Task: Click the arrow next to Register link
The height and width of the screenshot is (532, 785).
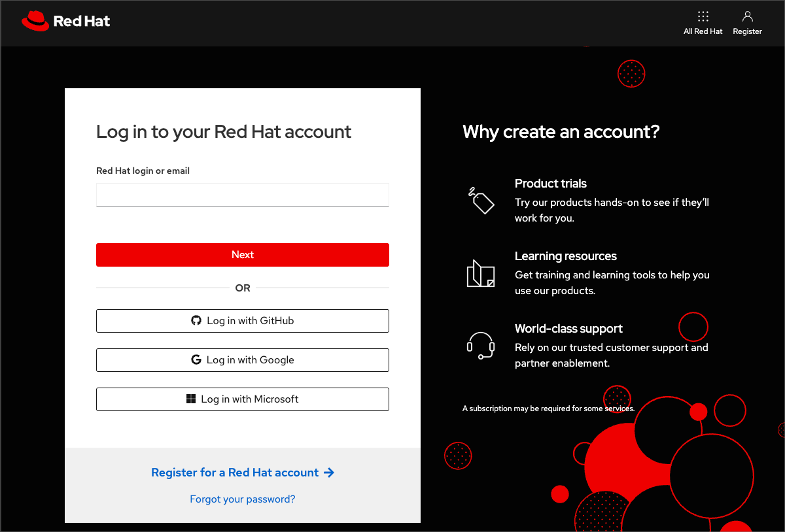Action: pyautogui.click(x=329, y=473)
